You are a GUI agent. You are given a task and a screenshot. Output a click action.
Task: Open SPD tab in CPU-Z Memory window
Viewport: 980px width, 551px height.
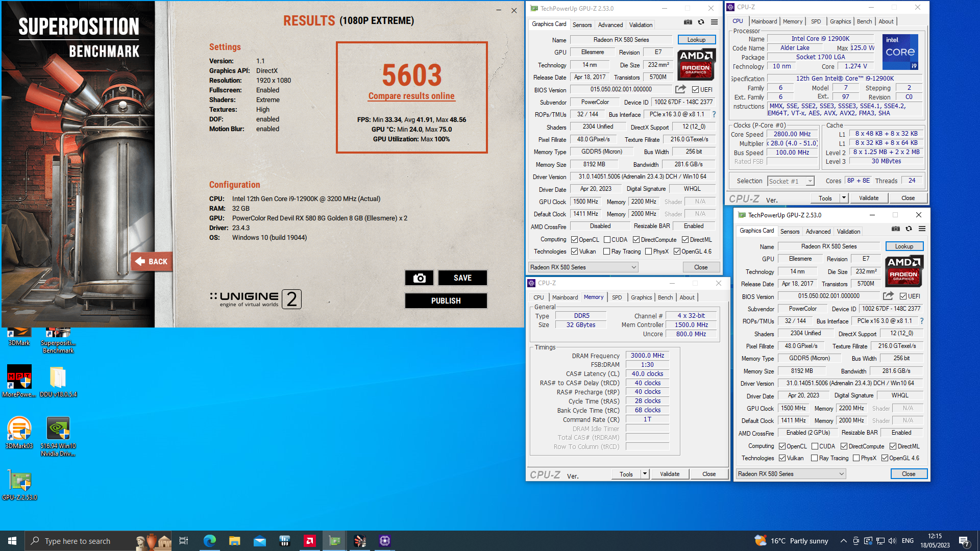[617, 297]
